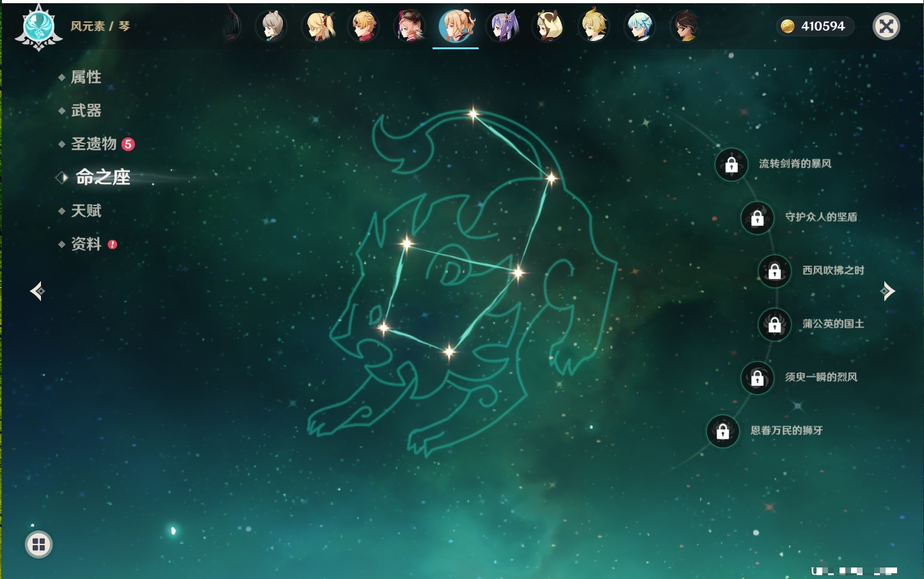Open the 天赋 section
Screen dimensions: 924x579
pos(86,210)
